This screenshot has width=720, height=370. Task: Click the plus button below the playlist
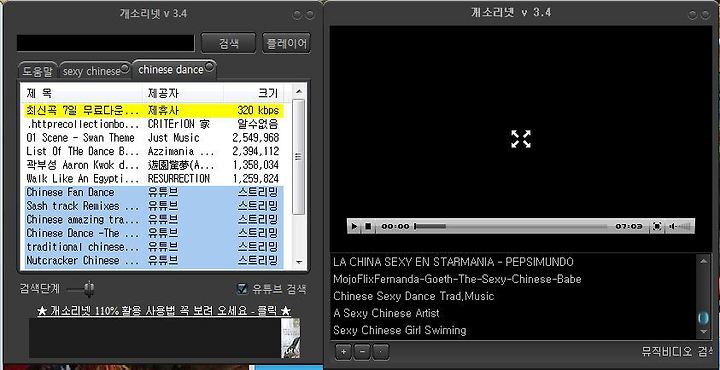click(x=344, y=352)
